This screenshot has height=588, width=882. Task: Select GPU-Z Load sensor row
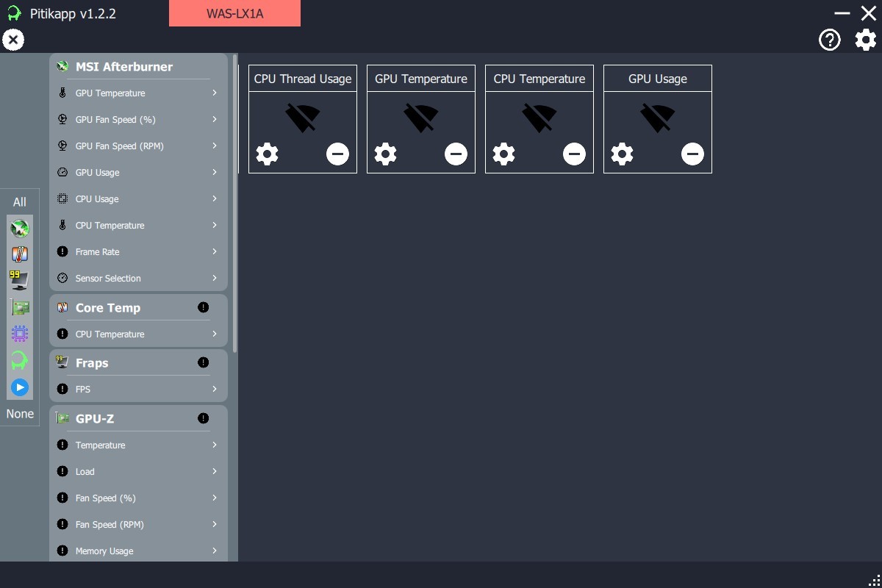click(x=138, y=471)
